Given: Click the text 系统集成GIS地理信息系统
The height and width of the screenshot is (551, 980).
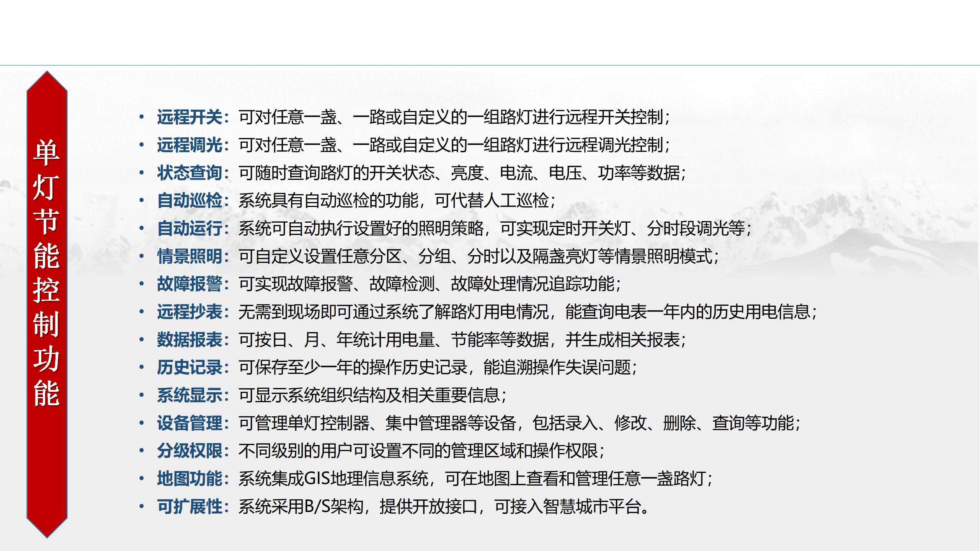Looking at the screenshot, I should pos(333,479).
